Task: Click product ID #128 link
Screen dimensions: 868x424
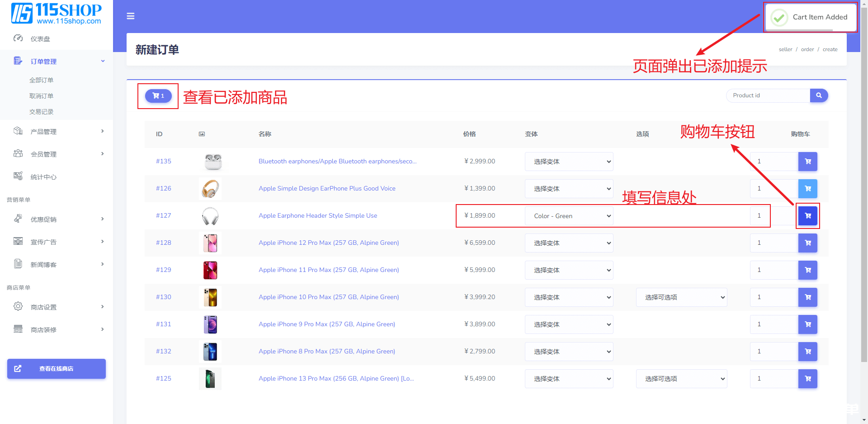Action: 164,243
